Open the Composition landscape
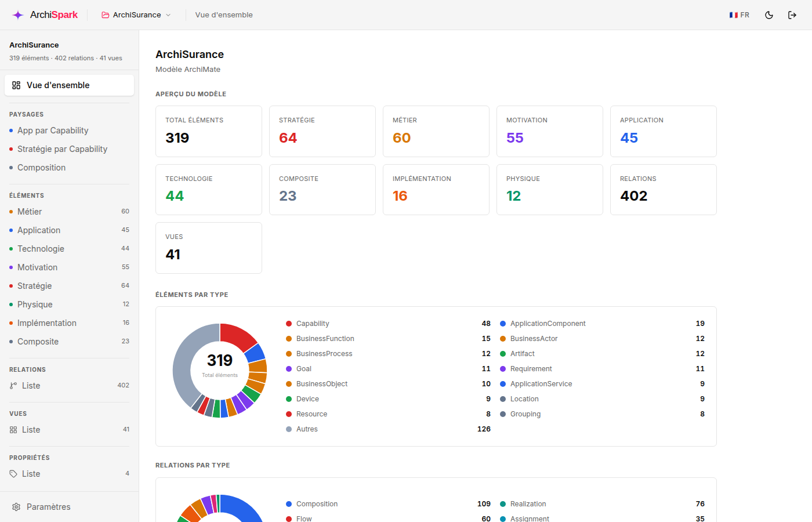 [70, 168]
